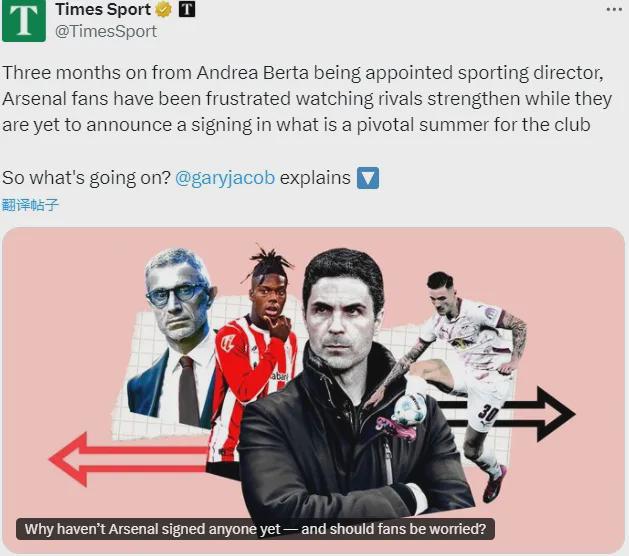The image size is (629, 556).
Task: Click the @TimesSport handle
Action: [x=106, y=31]
